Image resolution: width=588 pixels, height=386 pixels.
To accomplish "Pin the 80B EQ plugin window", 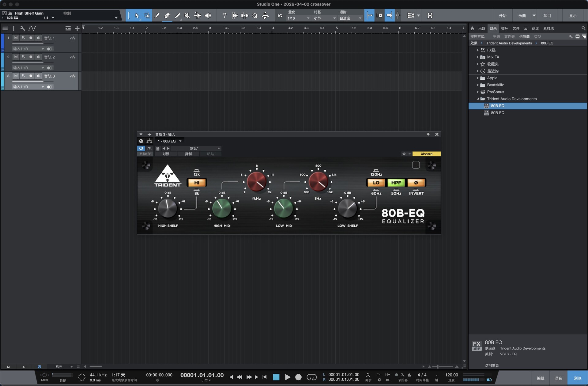I will [x=428, y=134].
